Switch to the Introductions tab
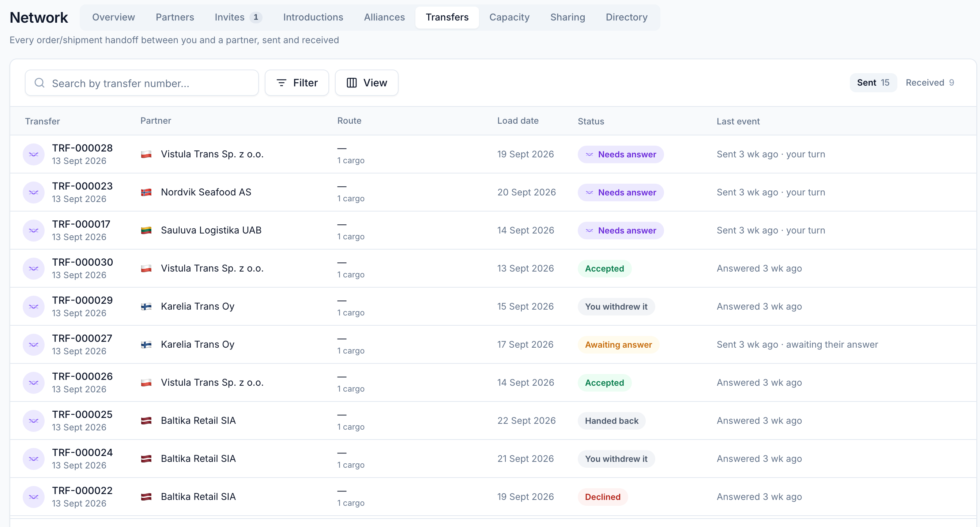This screenshot has height=527, width=980. [x=313, y=17]
